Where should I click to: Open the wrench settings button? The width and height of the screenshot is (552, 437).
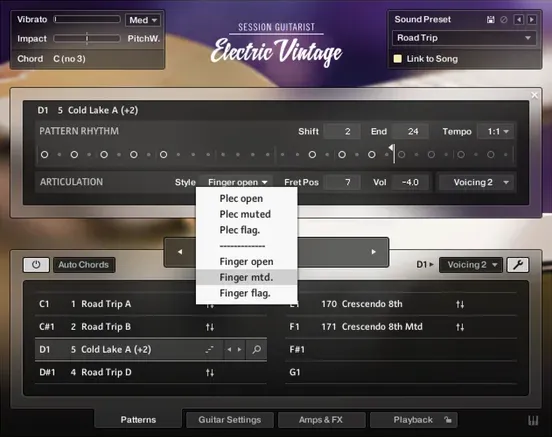pos(518,265)
